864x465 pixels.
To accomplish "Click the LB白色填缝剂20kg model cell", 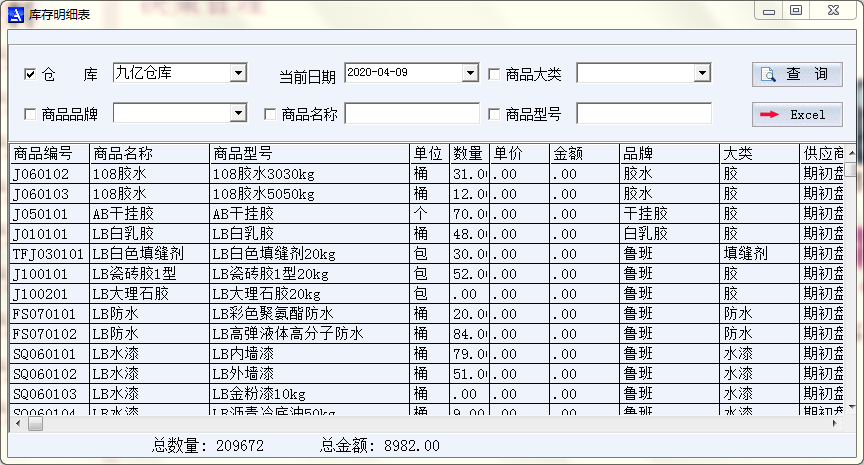I will 310,254.
